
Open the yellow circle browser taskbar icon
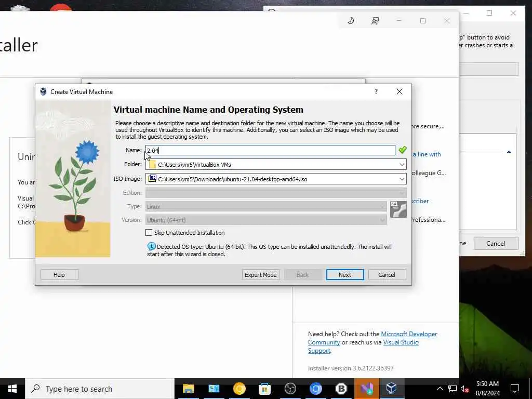tap(239, 389)
